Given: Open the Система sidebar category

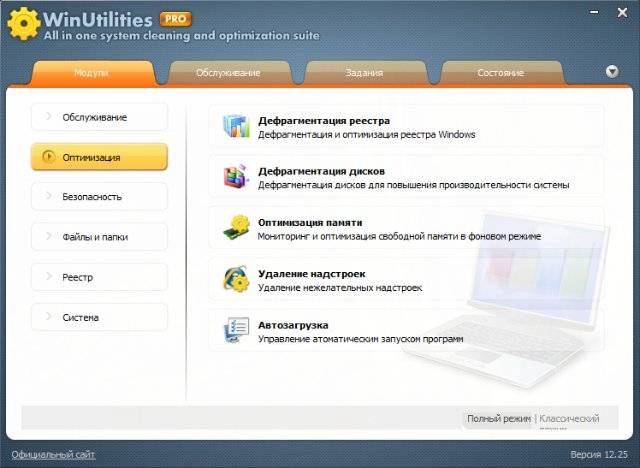Looking at the screenshot, I should (x=99, y=317).
